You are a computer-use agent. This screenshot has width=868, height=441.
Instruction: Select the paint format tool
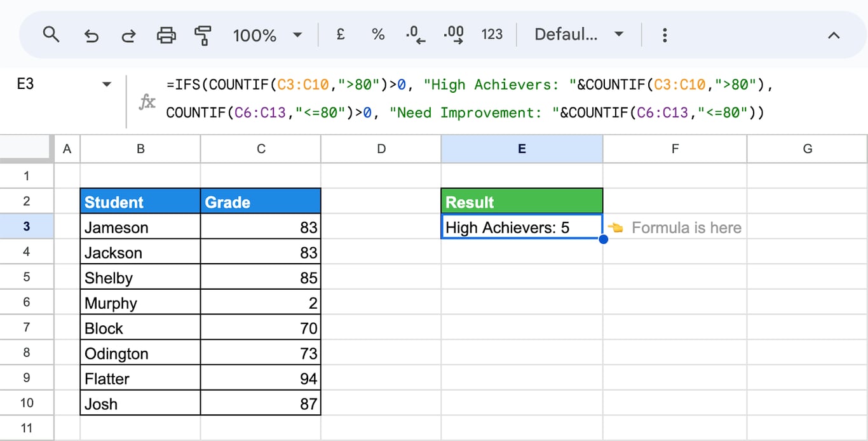pyautogui.click(x=203, y=35)
